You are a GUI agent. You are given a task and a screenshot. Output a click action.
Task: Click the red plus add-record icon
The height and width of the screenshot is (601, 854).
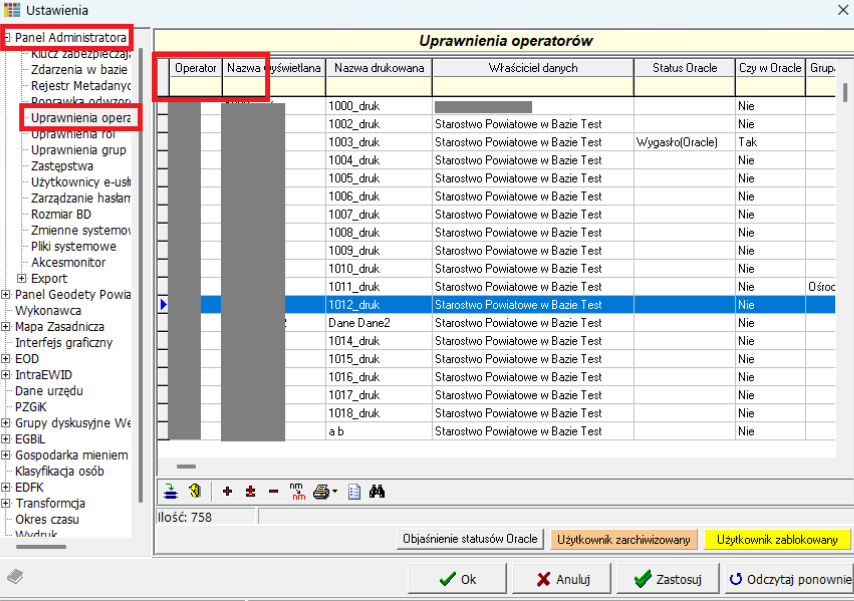tap(227, 491)
